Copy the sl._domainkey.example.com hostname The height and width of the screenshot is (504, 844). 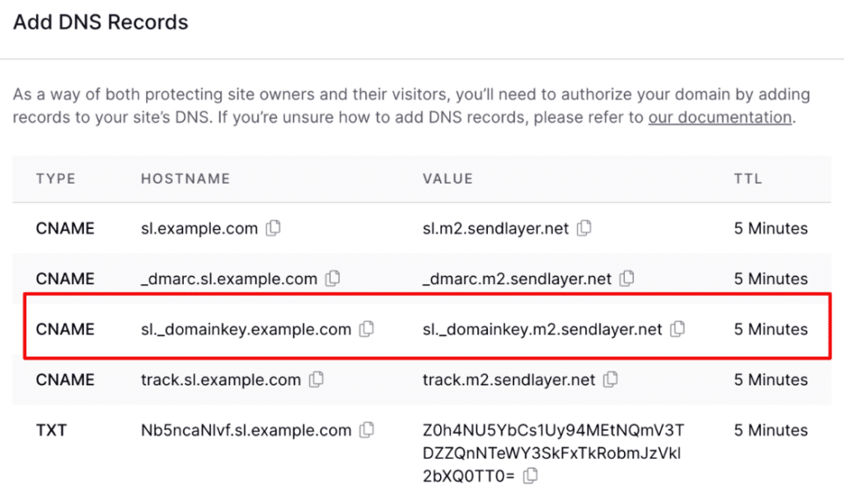click(366, 329)
